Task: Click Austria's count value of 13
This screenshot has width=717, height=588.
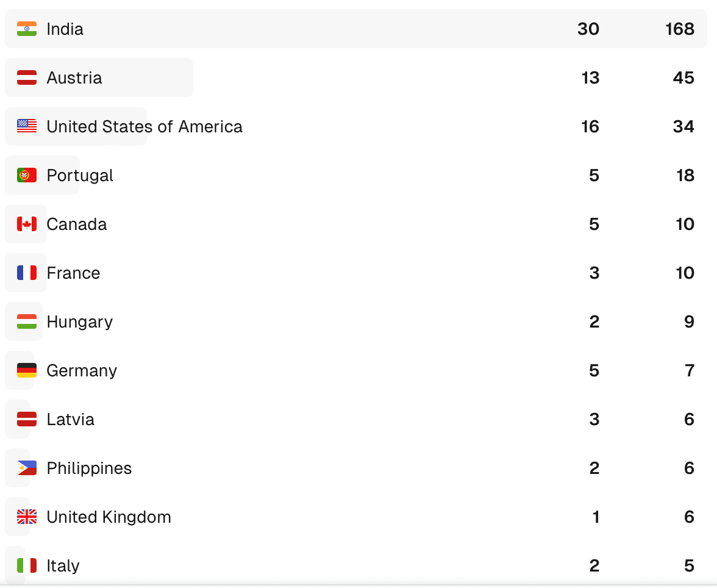Action: tap(590, 77)
